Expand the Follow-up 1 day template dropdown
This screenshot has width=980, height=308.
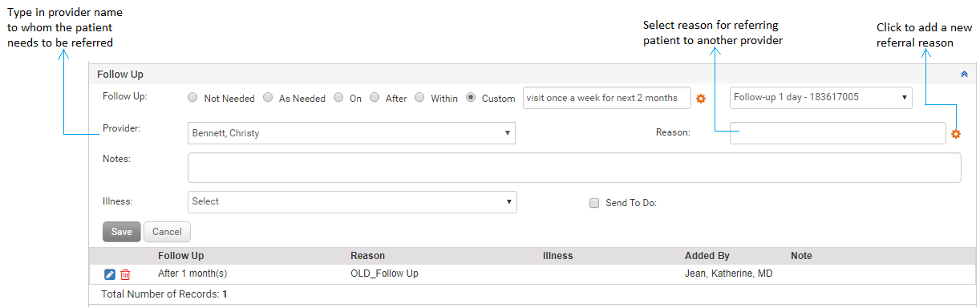820,98
